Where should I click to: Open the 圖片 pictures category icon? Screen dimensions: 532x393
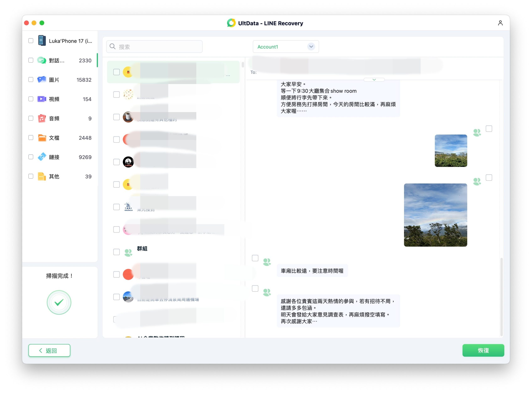coord(42,80)
